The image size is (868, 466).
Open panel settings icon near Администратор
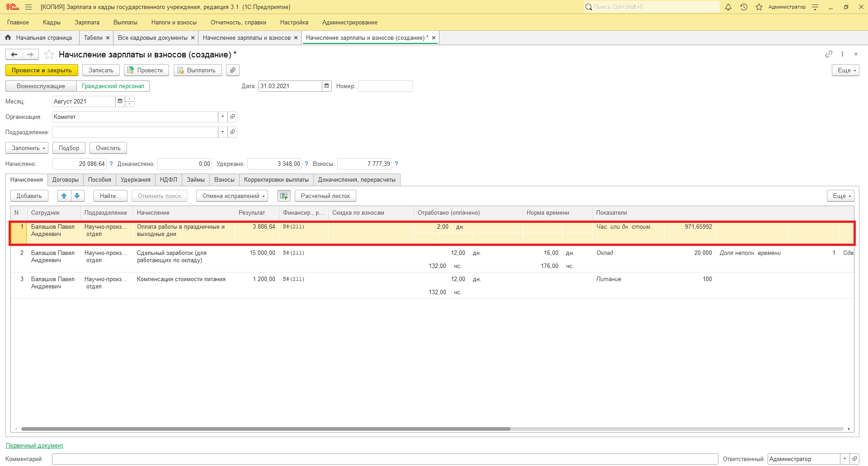815,7
